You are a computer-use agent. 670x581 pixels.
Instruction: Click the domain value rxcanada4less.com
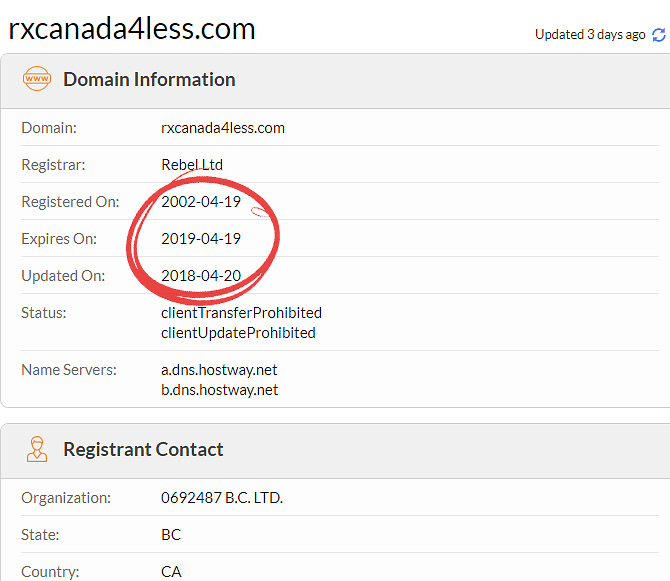[223, 128]
